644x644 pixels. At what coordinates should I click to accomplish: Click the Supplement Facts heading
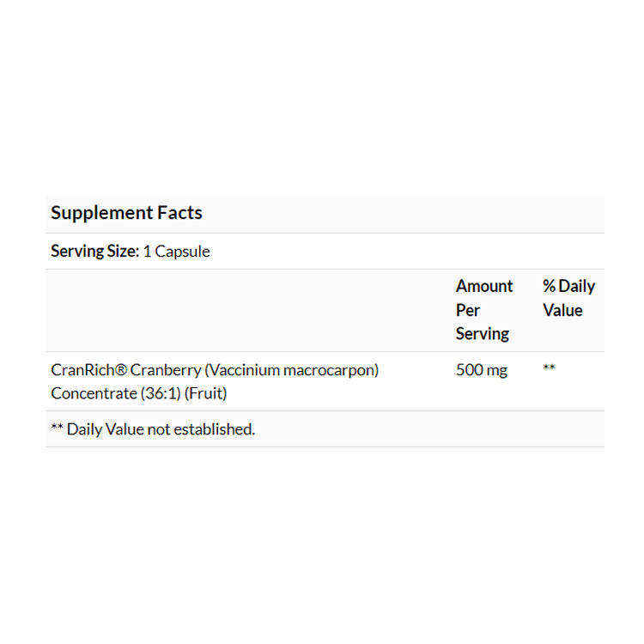point(126,213)
